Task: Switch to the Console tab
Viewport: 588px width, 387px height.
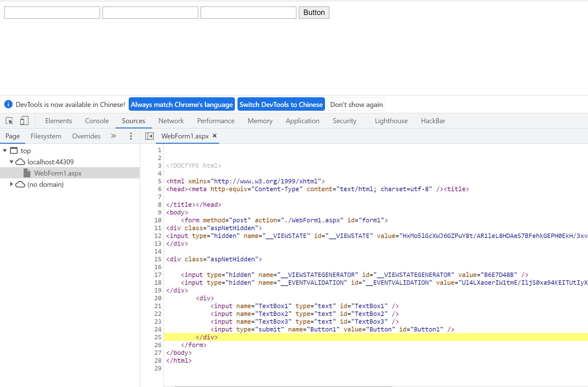Action: (x=97, y=121)
